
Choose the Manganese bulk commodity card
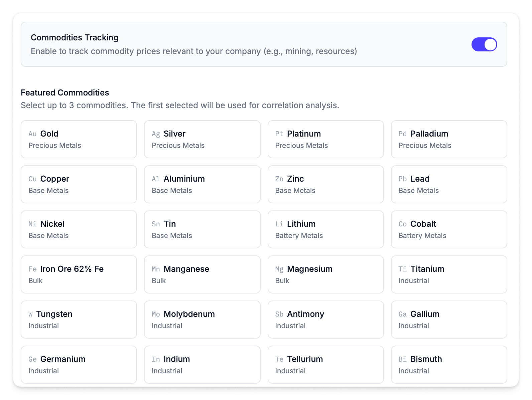202,274
